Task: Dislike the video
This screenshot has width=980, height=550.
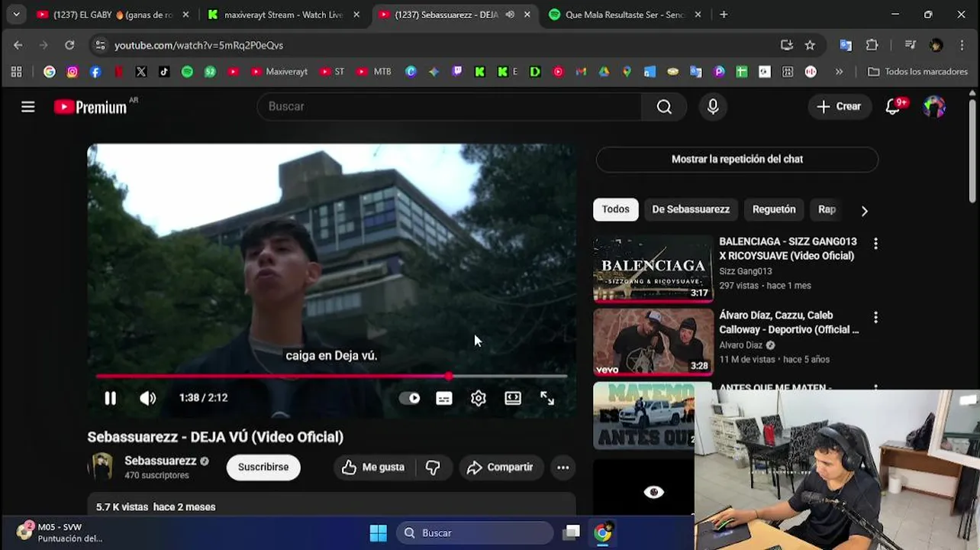Action: pos(433,467)
